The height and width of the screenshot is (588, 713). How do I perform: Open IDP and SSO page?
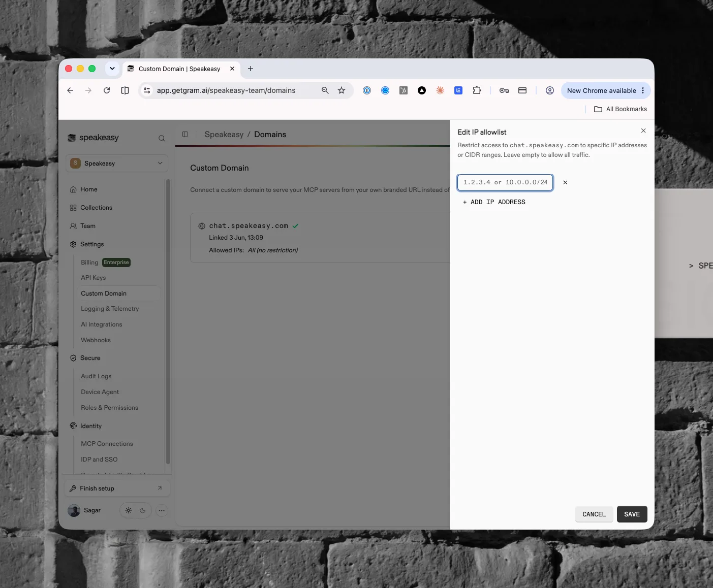click(99, 460)
